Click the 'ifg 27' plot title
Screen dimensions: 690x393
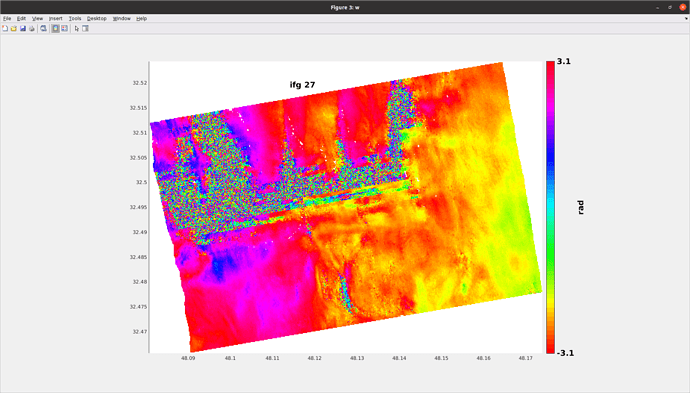pos(302,85)
